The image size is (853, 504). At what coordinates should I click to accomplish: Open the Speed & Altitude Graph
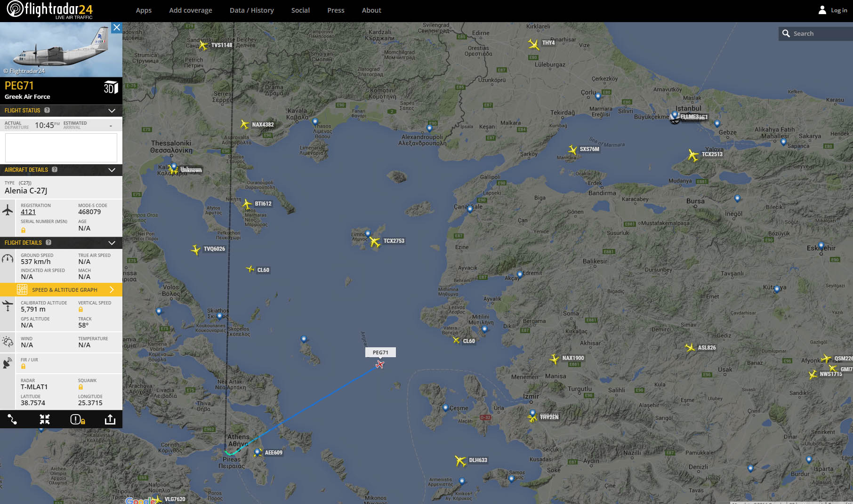point(61,289)
